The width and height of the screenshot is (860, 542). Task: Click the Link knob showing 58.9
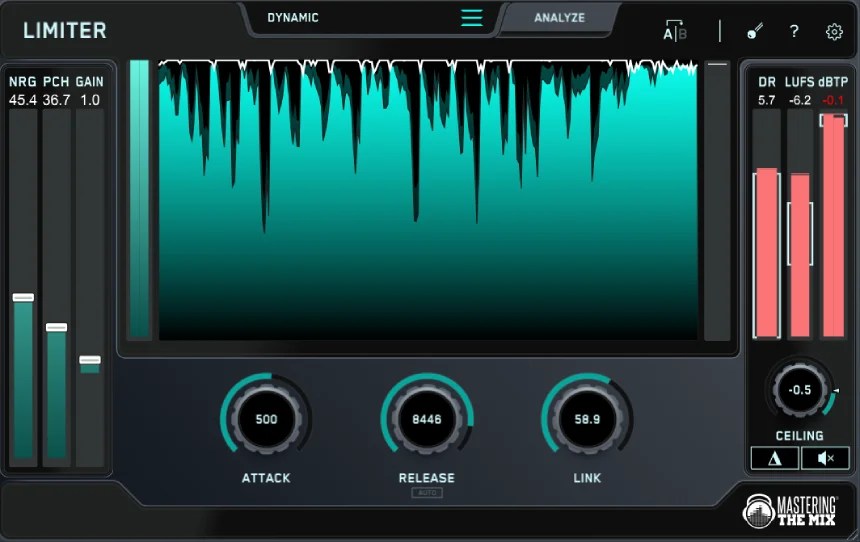tap(587, 419)
